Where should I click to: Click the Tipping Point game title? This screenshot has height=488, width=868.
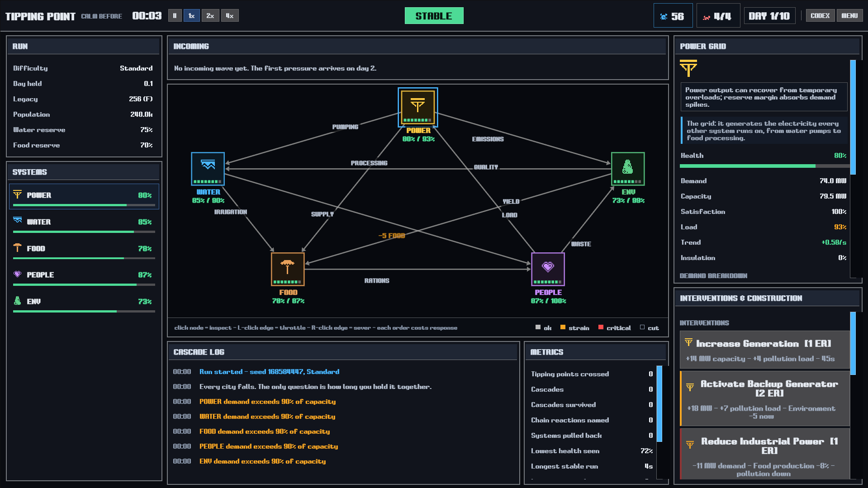pos(40,16)
